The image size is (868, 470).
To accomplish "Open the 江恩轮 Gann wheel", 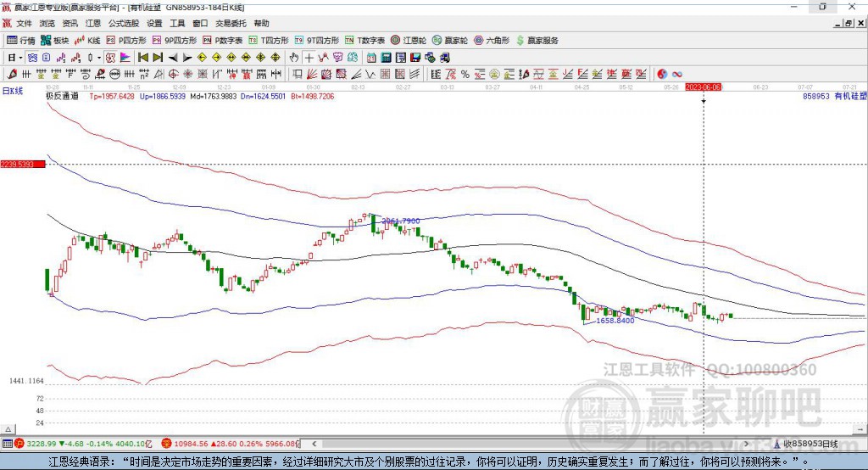I will [409, 41].
